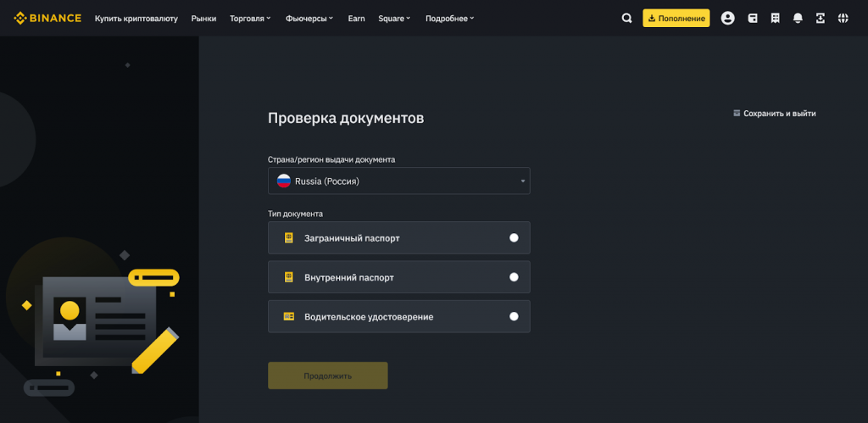Image resolution: width=868 pixels, height=423 pixels.
Task: Select Внутренний паспорт radio button
Action: (514, 277)
